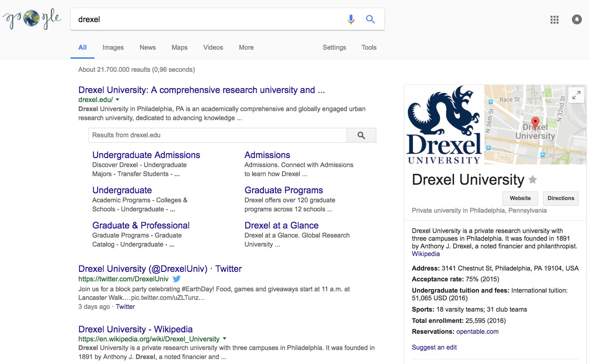
Task: Open the Google apps grid
Action: coord(554,19)
